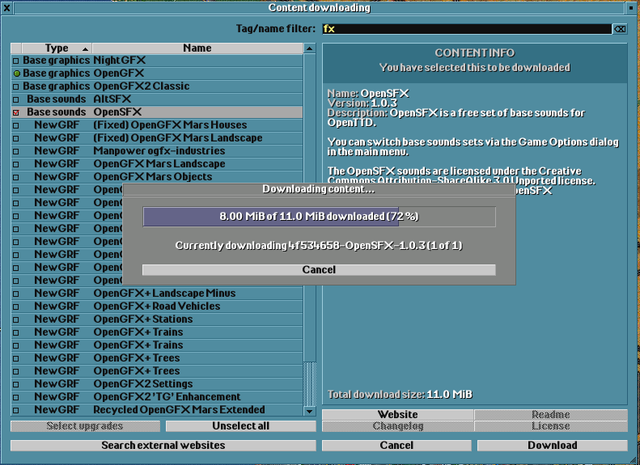Screen dimensions: 640x465
Task: Click the 'Total download size: 11.0 MiB' text
Action: tap(400, 395)
